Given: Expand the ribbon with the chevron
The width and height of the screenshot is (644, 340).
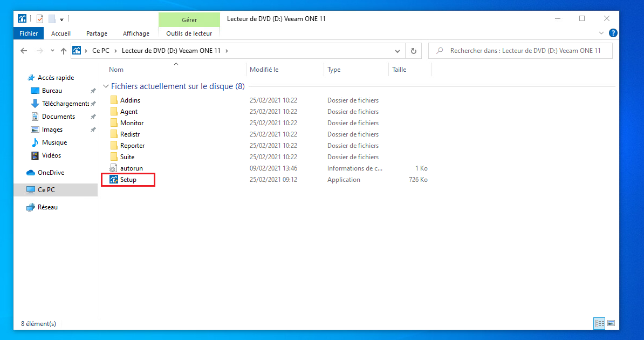Looking at the screenshot, I should (601, 33).
